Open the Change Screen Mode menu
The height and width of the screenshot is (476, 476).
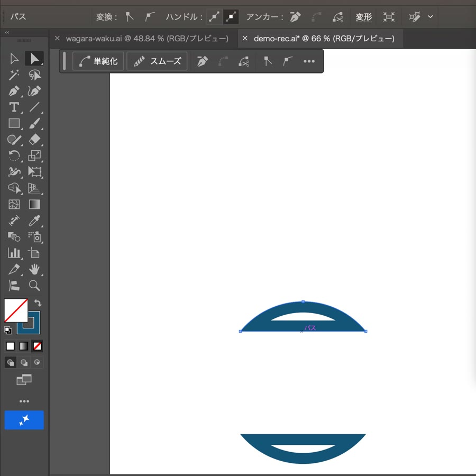click(x=24, y=379)
